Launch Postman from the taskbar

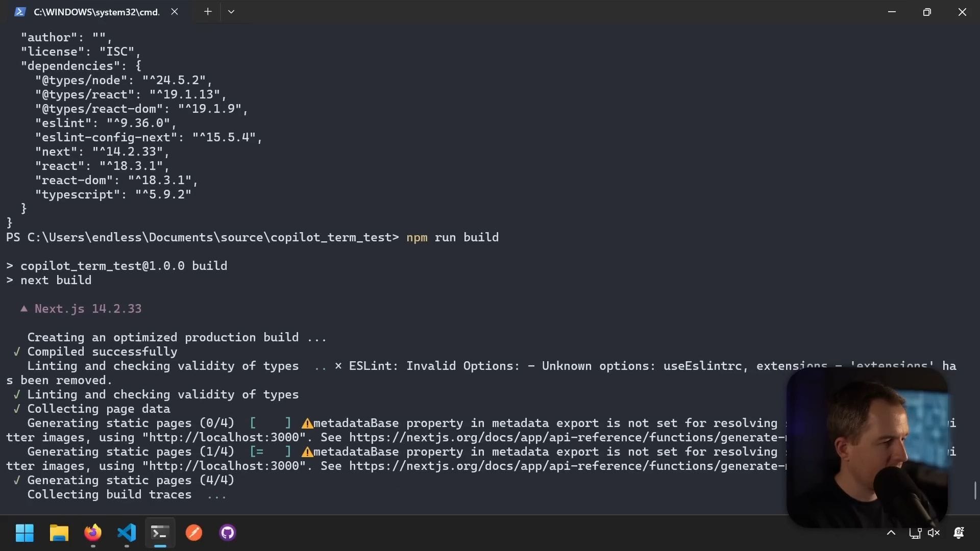194,533
